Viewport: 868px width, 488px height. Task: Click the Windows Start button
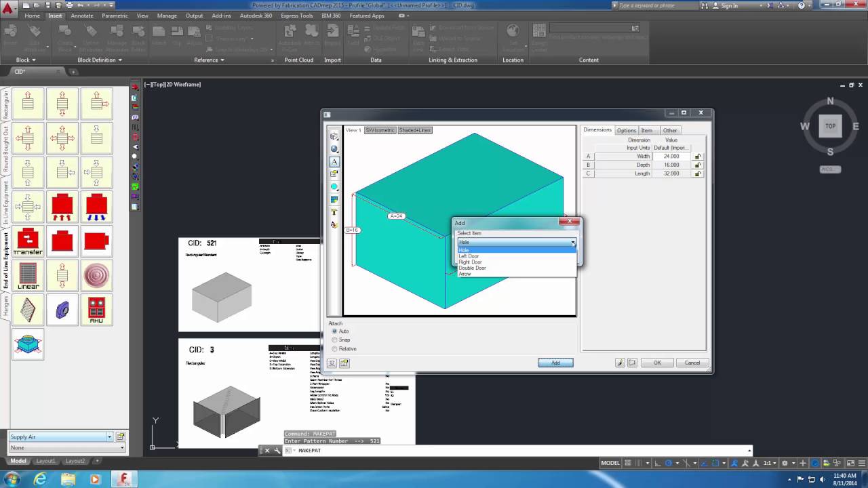[x=12, y=479]
